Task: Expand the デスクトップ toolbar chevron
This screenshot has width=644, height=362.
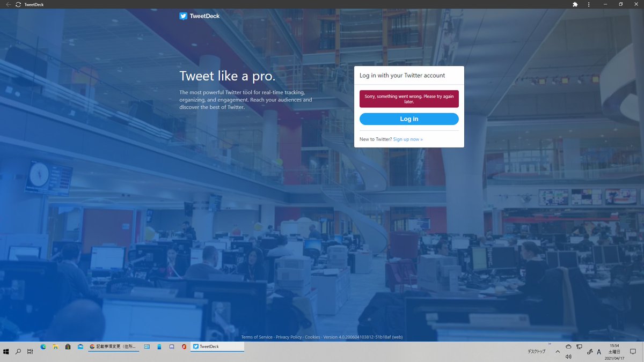Action: click(x=550, y=344)
